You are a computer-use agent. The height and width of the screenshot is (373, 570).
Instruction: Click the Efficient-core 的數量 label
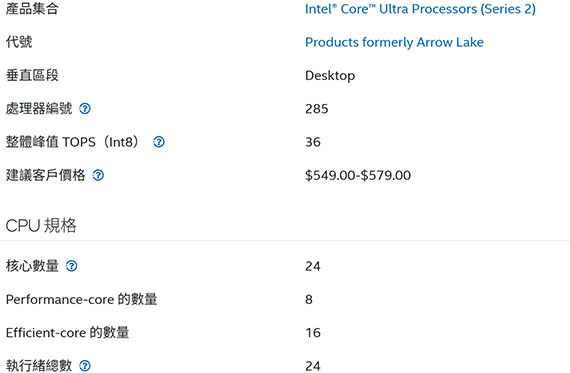coord(67,333)
